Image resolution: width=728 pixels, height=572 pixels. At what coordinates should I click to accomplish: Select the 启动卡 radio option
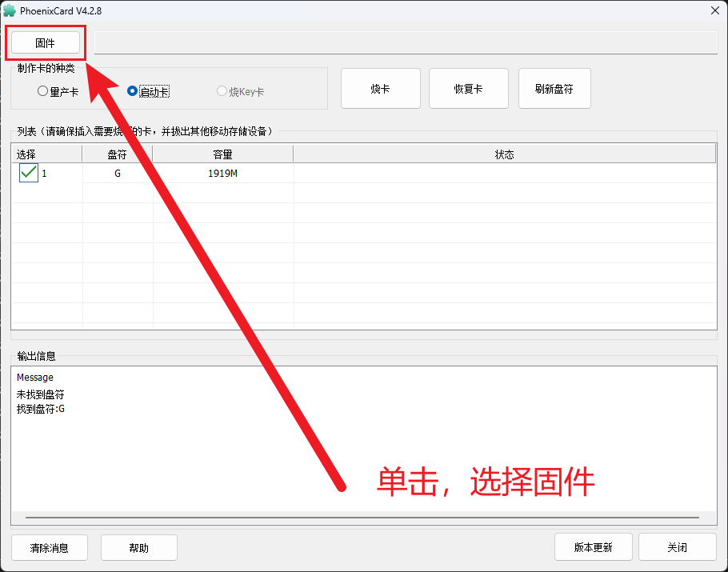133,91
